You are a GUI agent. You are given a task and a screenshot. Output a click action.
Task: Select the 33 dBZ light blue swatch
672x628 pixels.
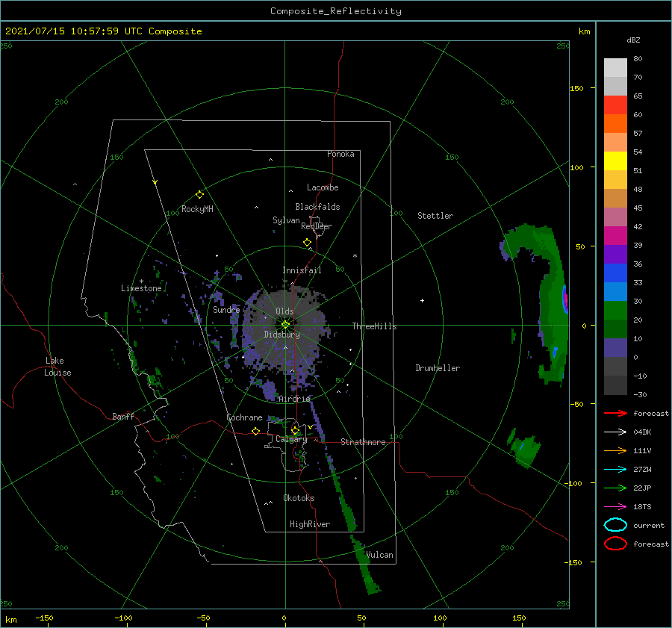click(x=615, y=291)
